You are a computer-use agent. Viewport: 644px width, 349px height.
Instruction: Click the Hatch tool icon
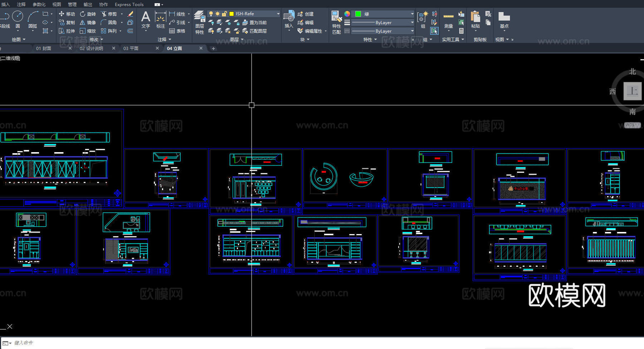(x=45, y=31)
